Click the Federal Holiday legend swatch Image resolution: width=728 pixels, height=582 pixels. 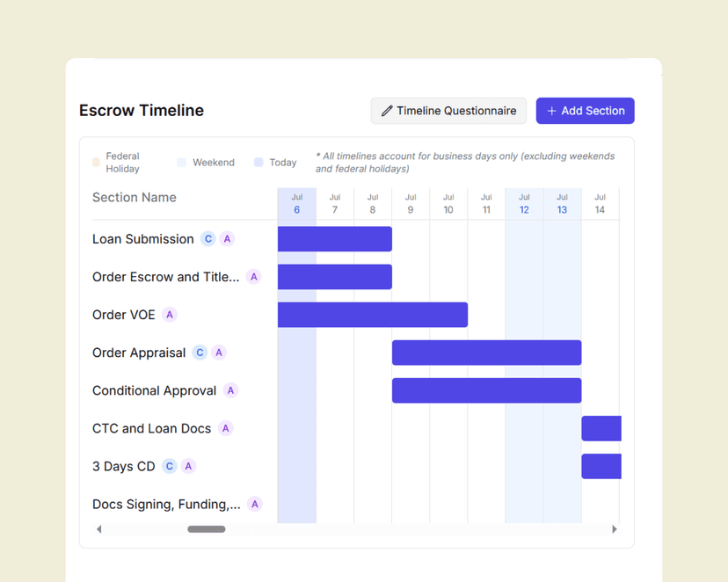[96, 162]
